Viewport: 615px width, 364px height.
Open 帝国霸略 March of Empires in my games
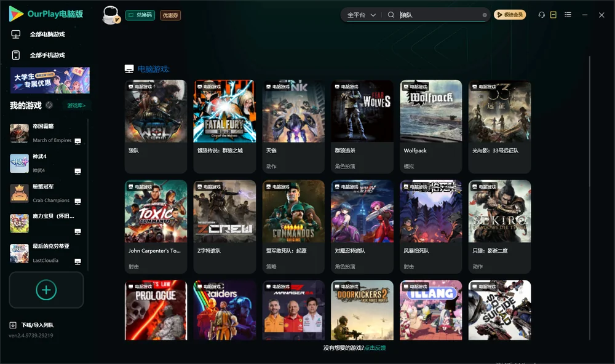46,133
